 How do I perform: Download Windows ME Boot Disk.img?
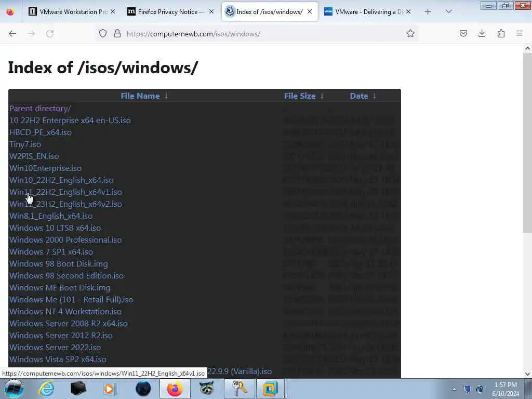point(60,288)
